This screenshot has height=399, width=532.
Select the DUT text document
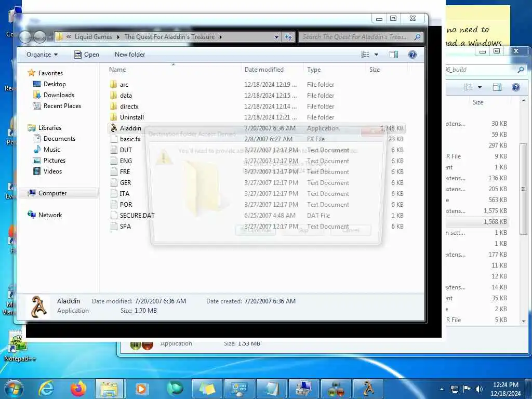(126, 150)
